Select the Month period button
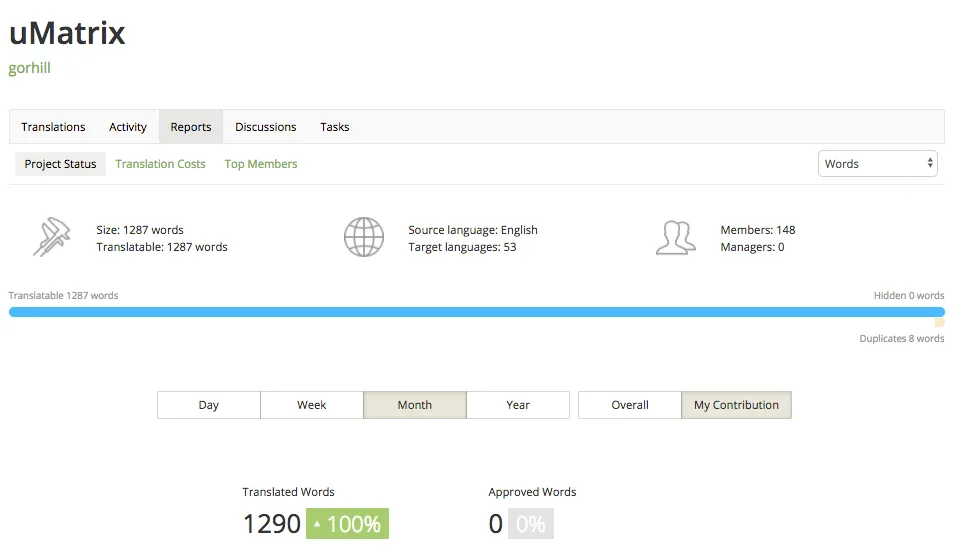Image resolution: width=953 pixels, height=558 pixels. 415,405
